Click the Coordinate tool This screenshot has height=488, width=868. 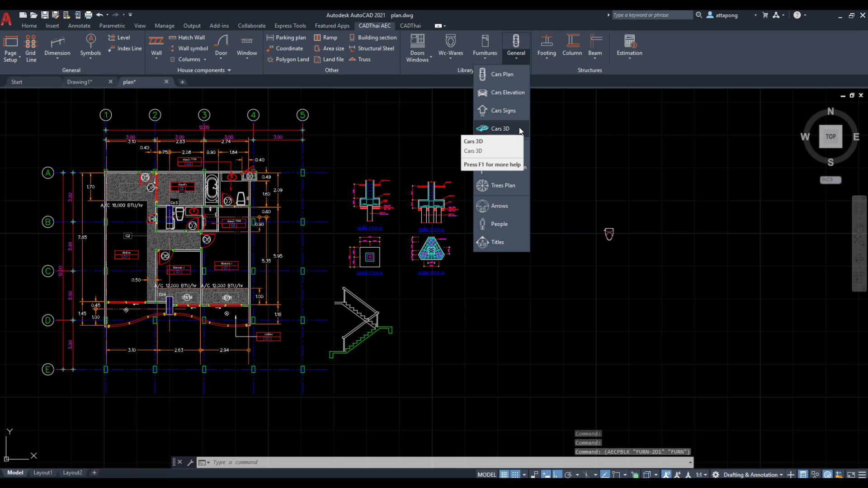(x=285, y=48)
